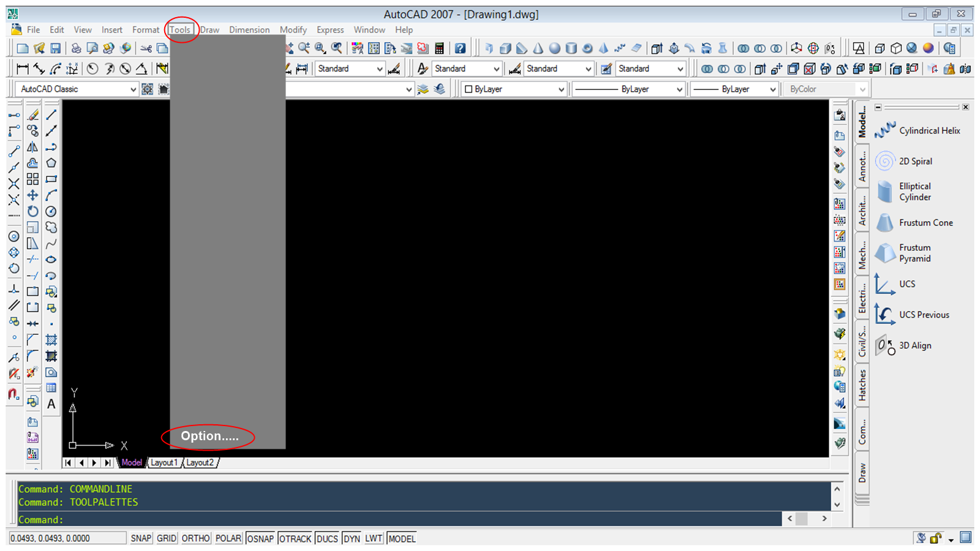This screenshot has width=980, height=551.
Task: Apply the Conceptual visual style orange sphere
Action: (929, 48)
